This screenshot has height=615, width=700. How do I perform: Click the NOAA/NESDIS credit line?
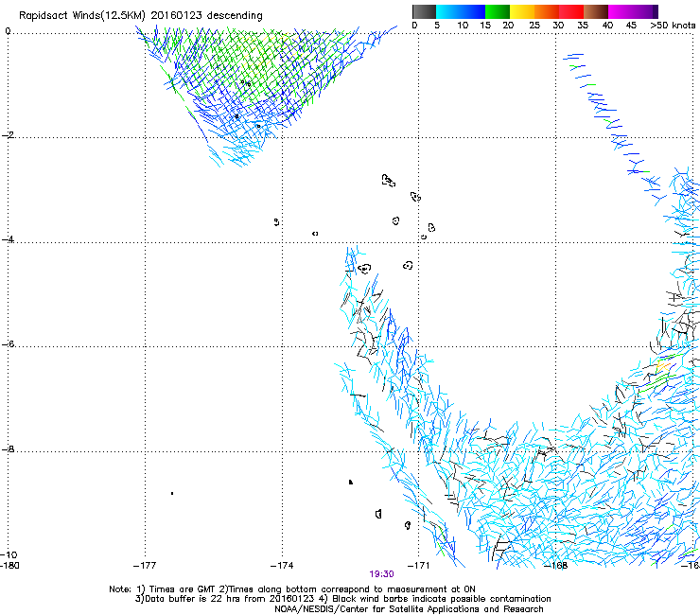click(409, 609)
